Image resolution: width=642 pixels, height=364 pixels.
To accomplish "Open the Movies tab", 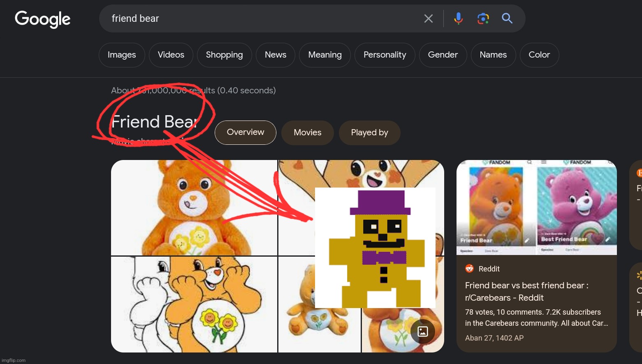I will click(308, 132).
